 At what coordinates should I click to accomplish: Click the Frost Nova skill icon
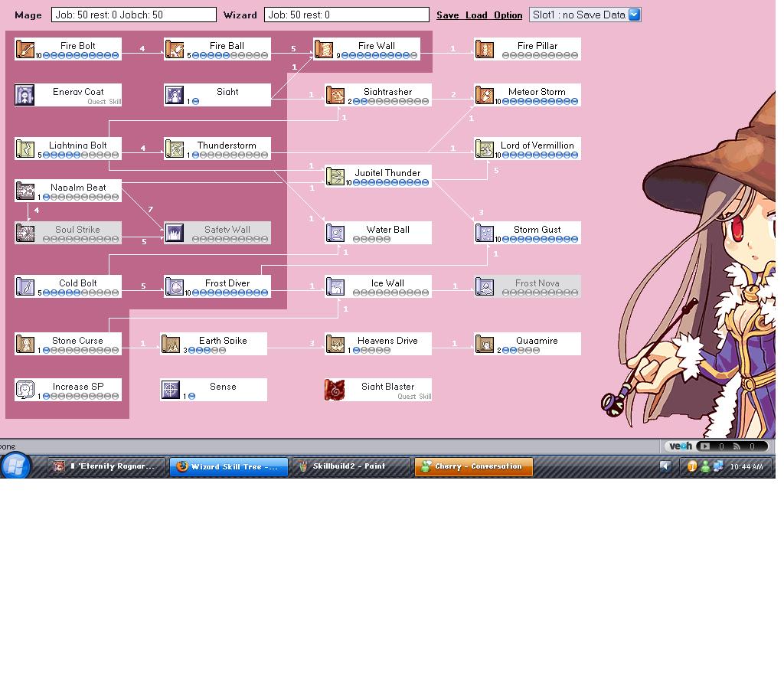pyautogui.click(x=484, y=286)
